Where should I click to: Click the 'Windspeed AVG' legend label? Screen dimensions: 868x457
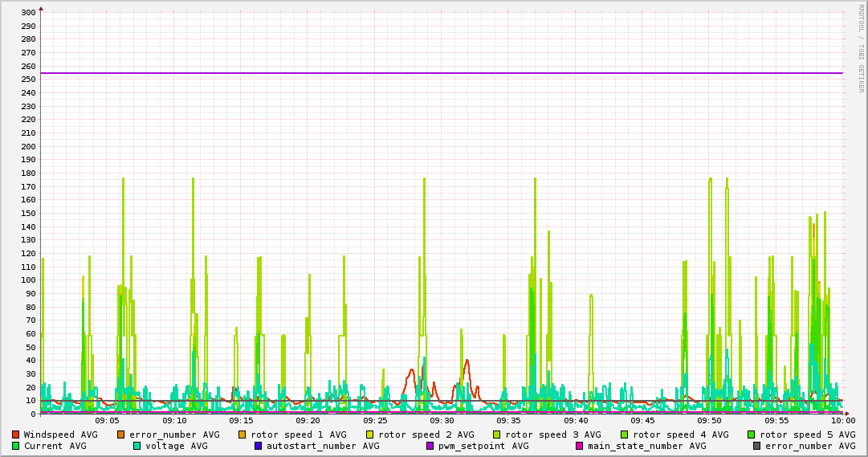pos(60,435)
